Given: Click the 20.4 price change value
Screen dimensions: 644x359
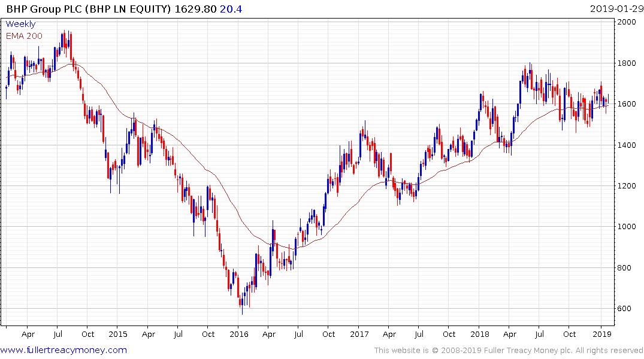Looking at the screenshot, I should click(231, 9).
